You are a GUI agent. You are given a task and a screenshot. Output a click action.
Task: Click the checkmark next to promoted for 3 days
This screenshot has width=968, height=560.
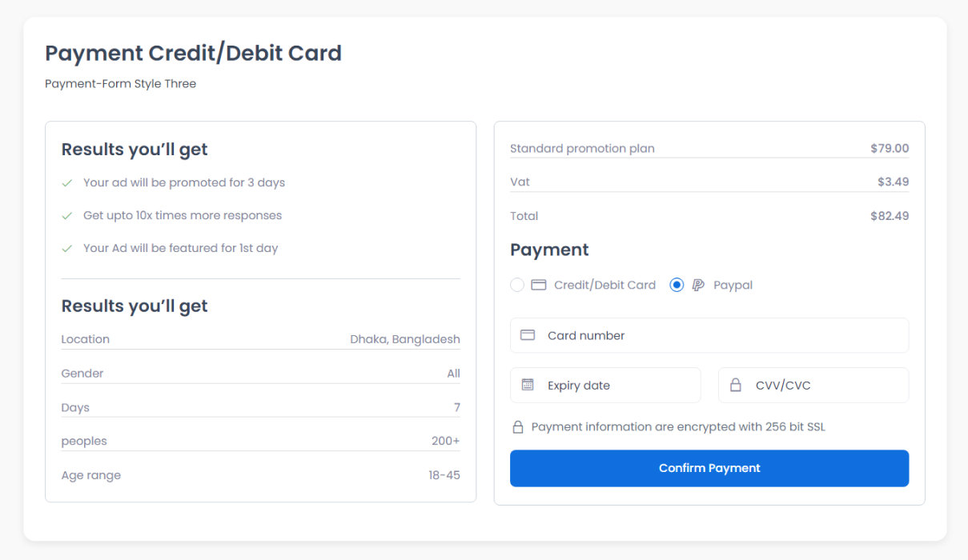click(67, 183)
